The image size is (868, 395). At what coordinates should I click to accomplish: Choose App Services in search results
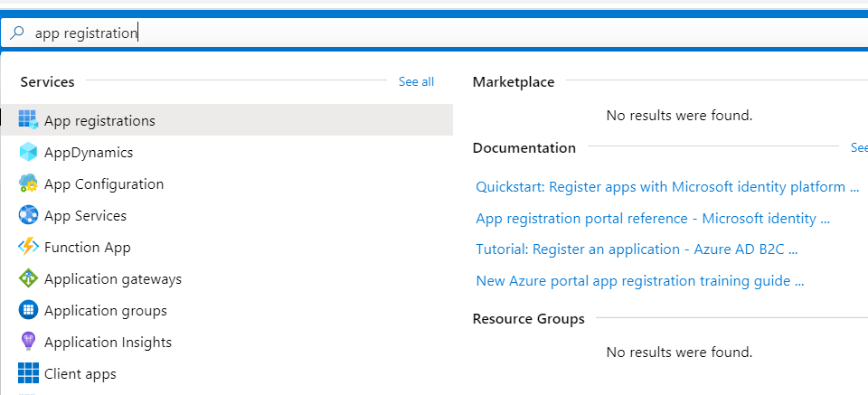(85, 216)
